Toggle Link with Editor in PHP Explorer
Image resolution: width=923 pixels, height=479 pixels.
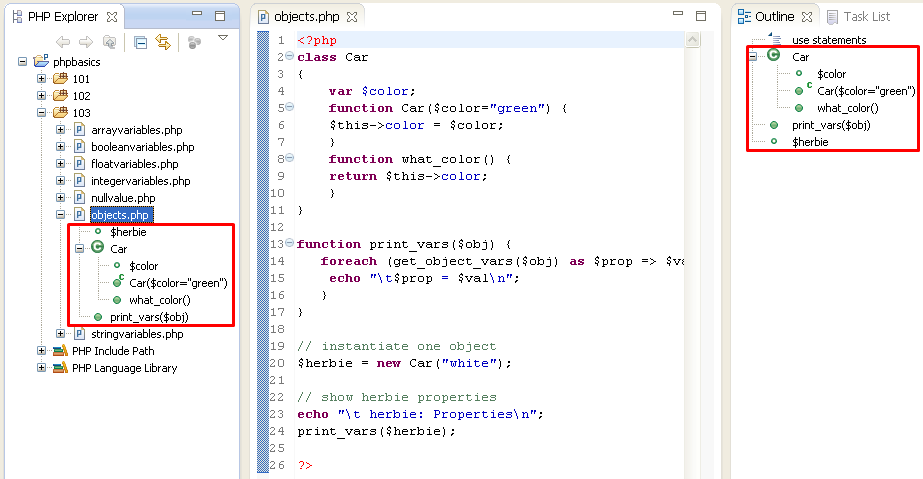163,42
